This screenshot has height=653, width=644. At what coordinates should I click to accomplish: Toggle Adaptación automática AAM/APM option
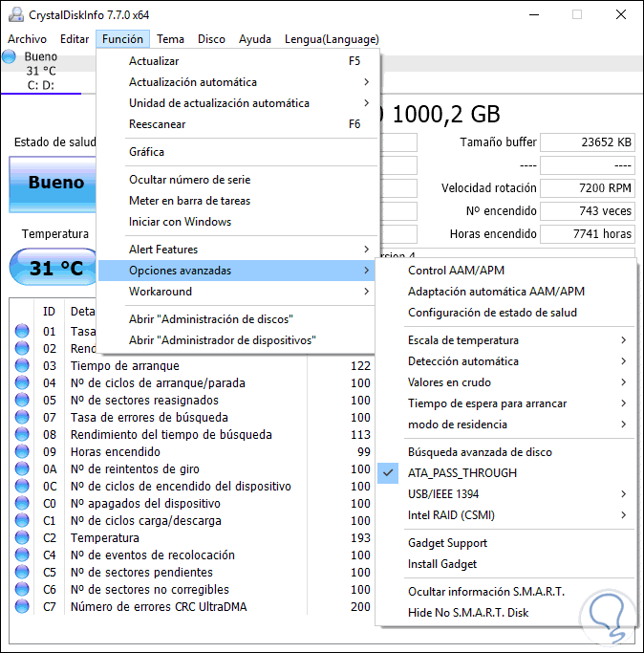tap(505, 292)
